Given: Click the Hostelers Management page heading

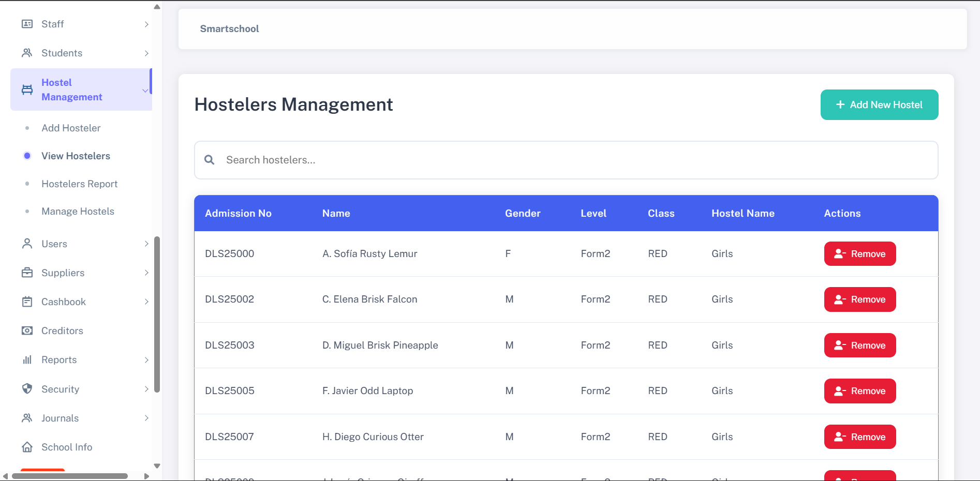Looking at the screenshot, I should 293,104.
